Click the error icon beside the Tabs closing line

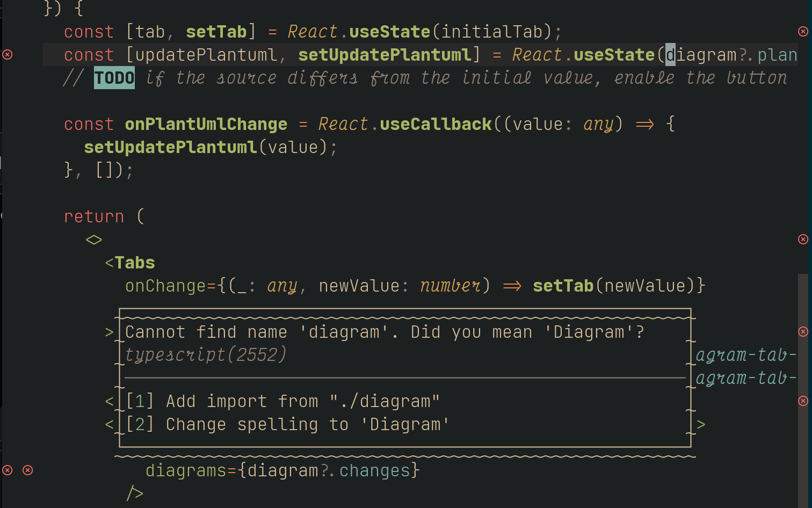point(803,400)
